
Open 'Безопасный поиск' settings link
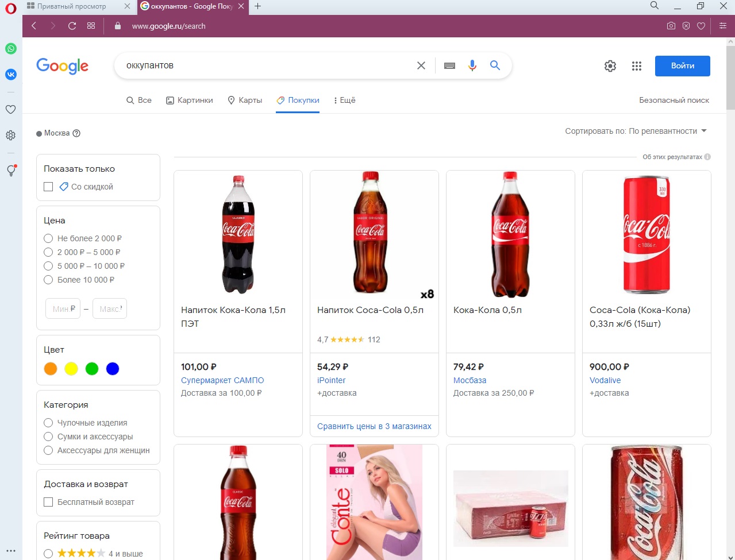(674, 100)
